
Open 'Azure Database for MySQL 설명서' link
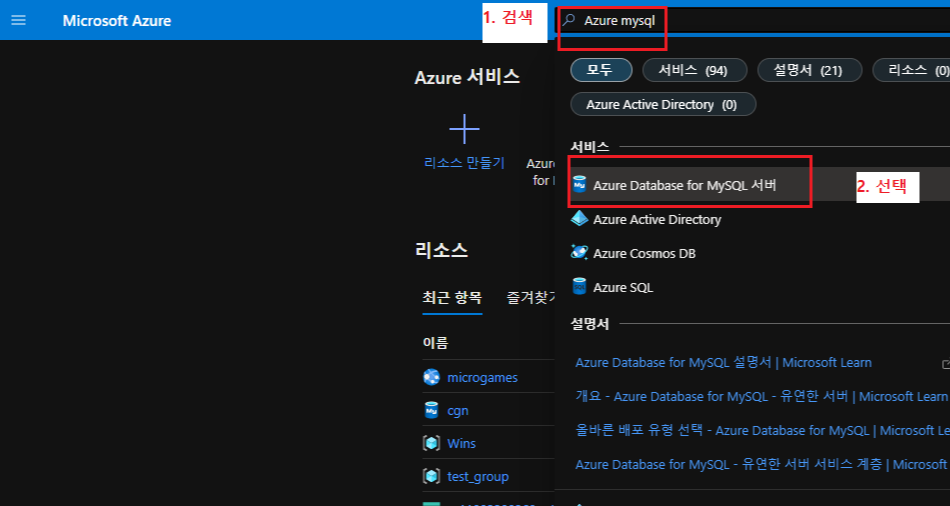point(723,362)
